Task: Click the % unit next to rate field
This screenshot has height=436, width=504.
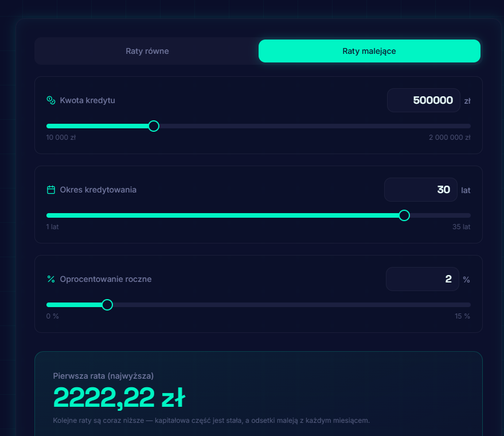Action: (466, 280)
